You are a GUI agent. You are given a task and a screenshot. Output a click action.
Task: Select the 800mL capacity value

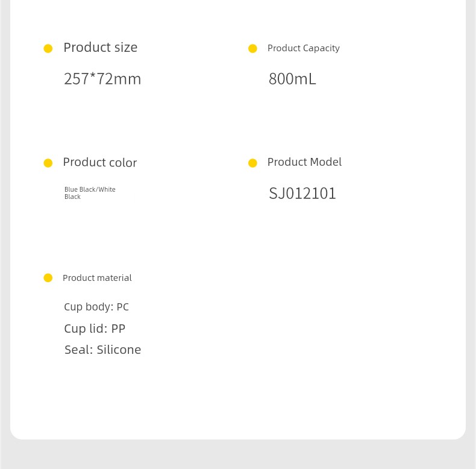pyautogui.click(x=292, y=79)
